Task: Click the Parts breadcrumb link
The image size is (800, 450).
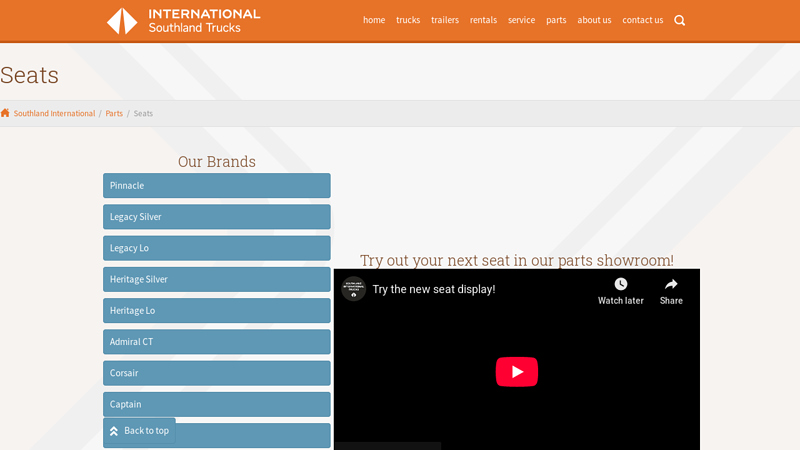Action: [114, 114]
